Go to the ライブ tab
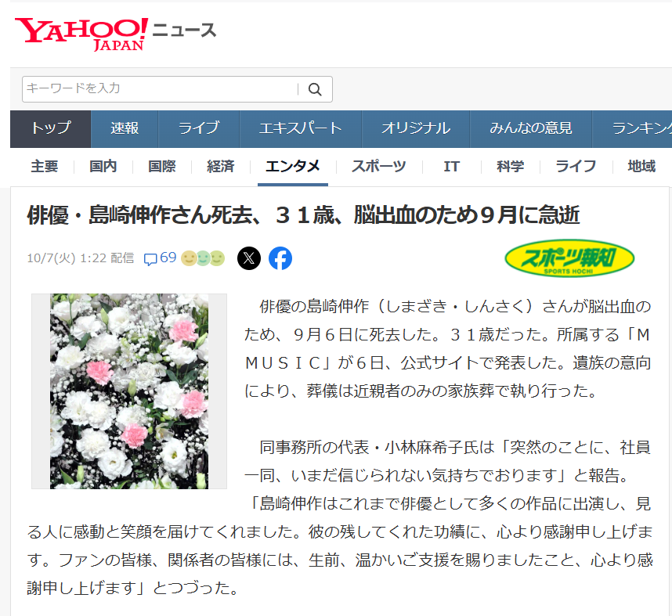The height and width of the screenshot is (616, 672). point(198,128)
